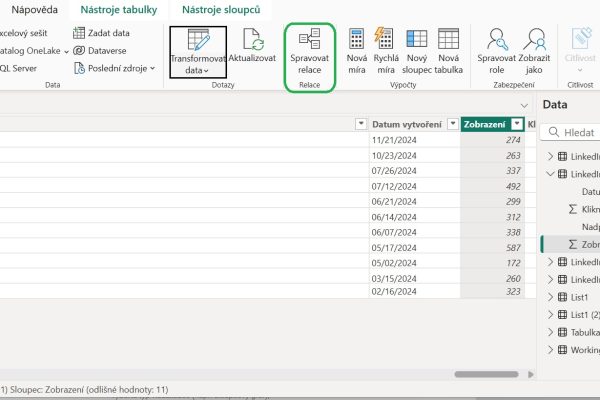Click the scroll right arrow
600x400 pixels.
click(530, 374)
